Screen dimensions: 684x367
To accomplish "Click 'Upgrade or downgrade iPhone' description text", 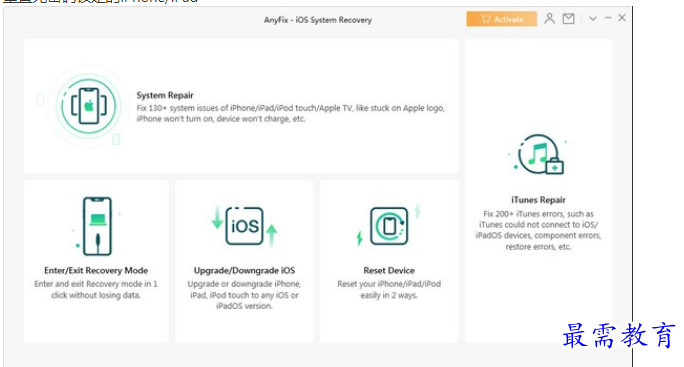I will coord(244,295).
